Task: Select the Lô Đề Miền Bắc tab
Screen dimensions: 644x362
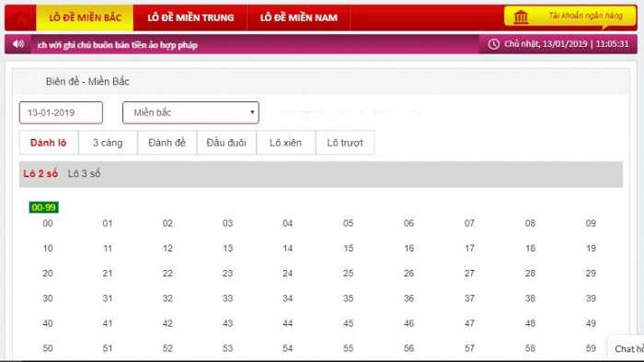Action: point(85,18)
